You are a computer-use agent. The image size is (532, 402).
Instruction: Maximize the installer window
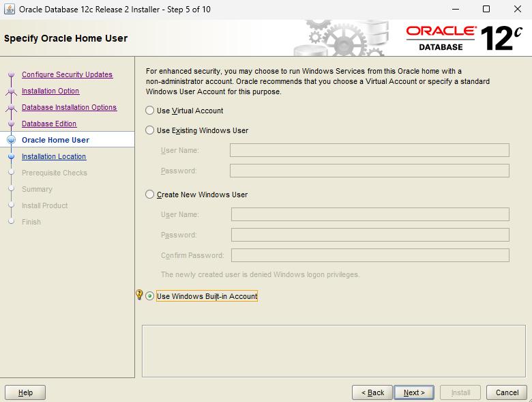tap(486, 9)
